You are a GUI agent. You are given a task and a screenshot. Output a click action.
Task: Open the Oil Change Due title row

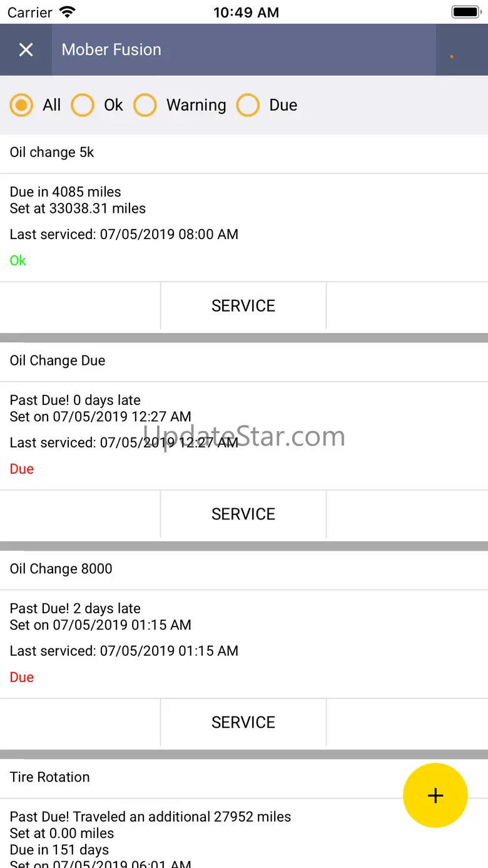click(58, 361)
